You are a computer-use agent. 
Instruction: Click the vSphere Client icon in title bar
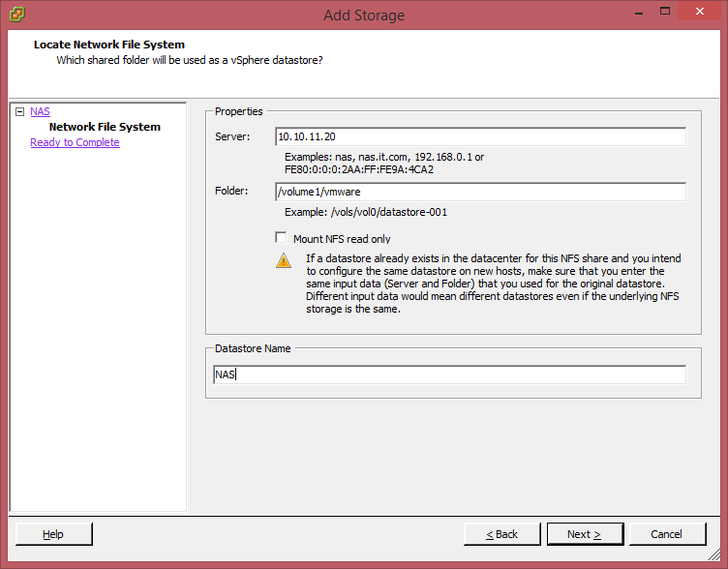tap(17, 15)
